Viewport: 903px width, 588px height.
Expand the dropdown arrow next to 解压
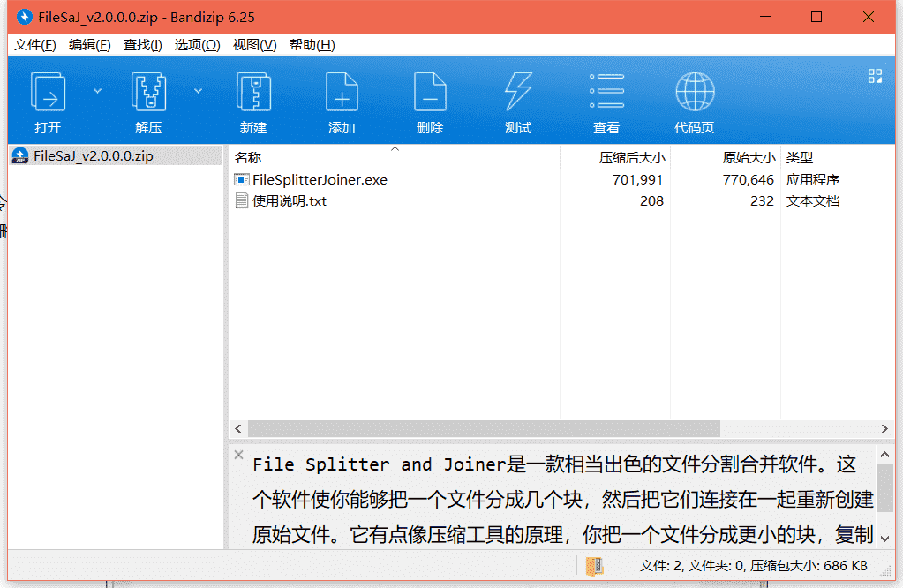pyautogui.click(x=198, y=91)
